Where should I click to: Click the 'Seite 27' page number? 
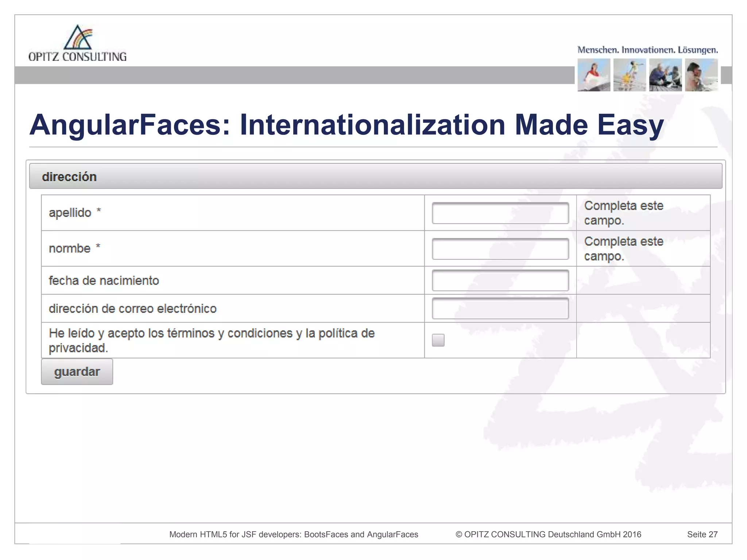pos(703,534)
